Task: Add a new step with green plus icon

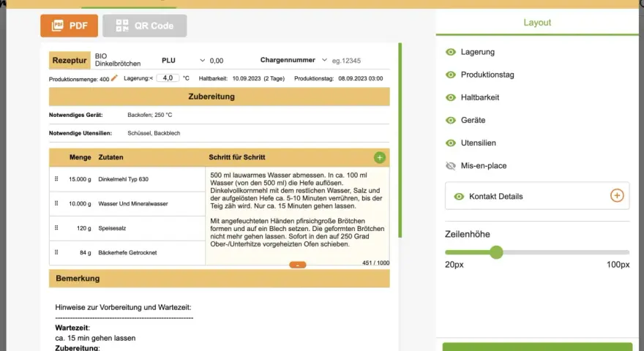Action: point(380,158)
